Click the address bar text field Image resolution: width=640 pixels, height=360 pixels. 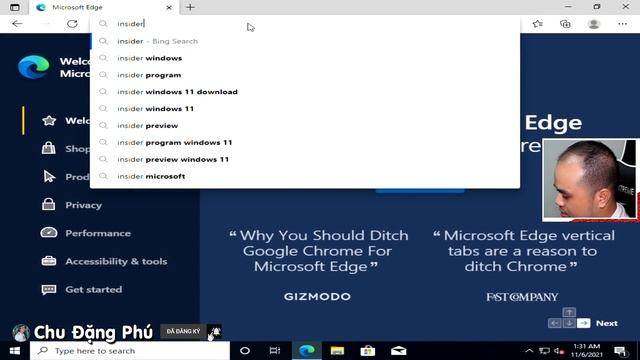[x=305, y=24]
